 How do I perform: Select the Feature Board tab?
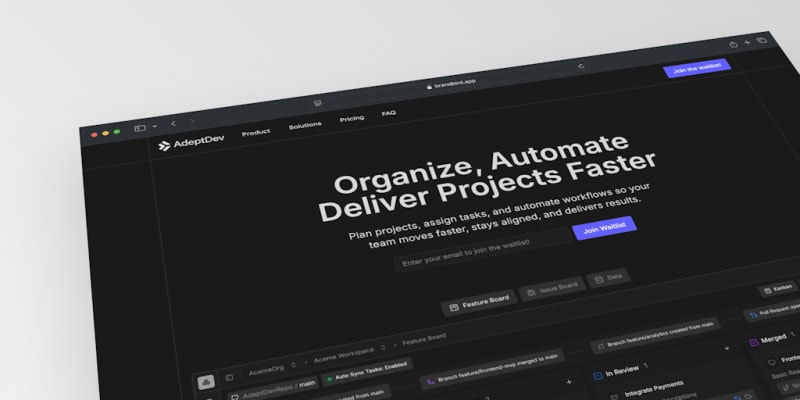pos(479,303)
